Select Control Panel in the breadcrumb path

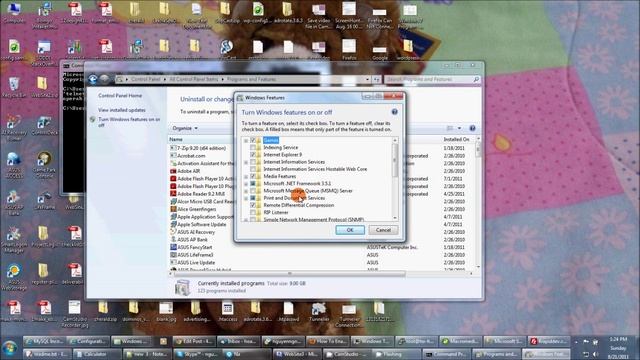[x=146, y=79]
